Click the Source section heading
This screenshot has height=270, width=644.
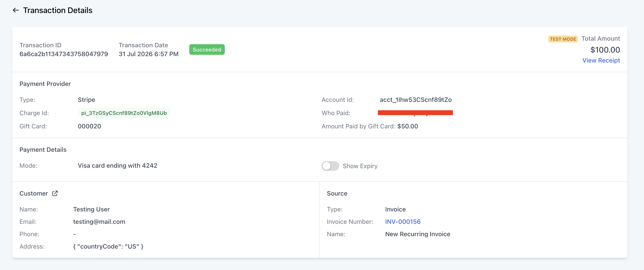click(x=337, y=193)
